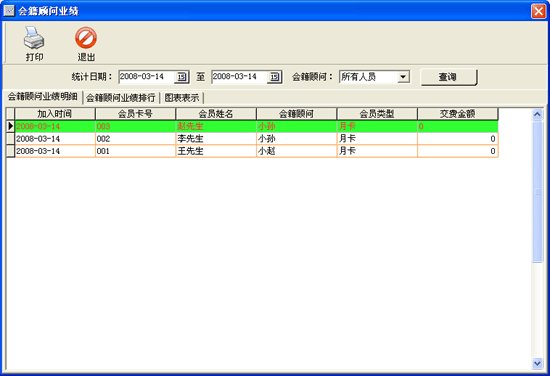Switch to the 图表表示 tab
The image size is (550, 376).
[182, 98]
